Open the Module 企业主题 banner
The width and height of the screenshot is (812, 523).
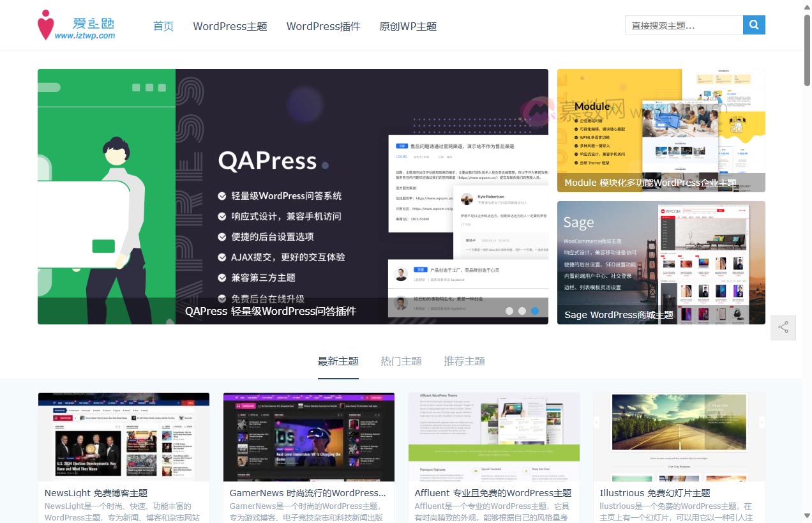[661, 130]
